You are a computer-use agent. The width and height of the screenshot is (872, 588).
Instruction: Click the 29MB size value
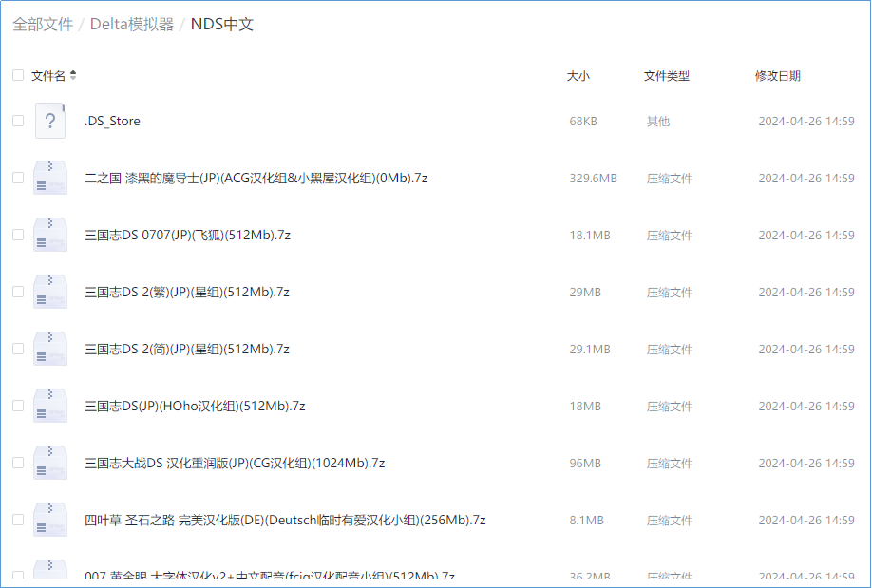tap(585, 292)
